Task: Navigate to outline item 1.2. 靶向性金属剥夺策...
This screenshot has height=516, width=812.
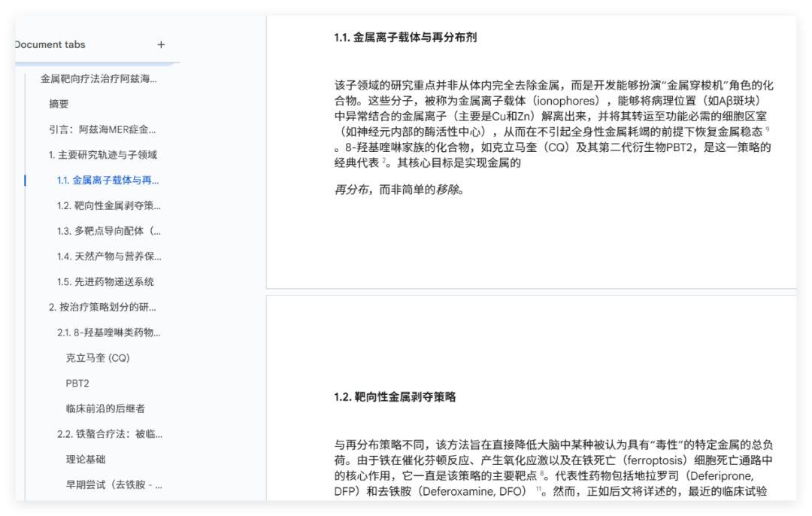Action: [109, 205]
